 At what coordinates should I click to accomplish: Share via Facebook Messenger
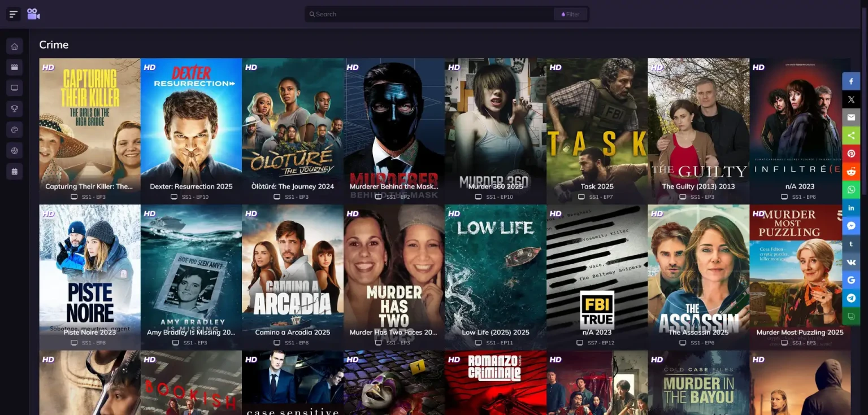tap(851, 226)
